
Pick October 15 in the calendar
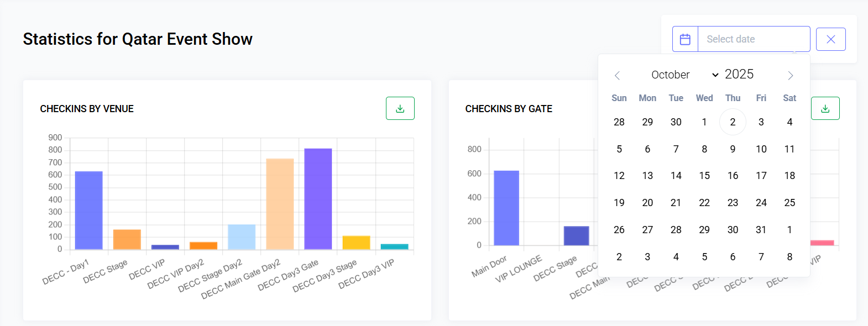tap(704, 176)
